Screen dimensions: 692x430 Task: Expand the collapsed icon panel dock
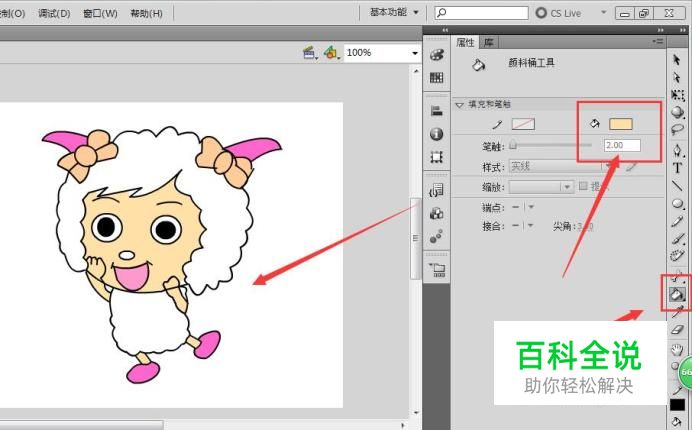coord(445,30)
